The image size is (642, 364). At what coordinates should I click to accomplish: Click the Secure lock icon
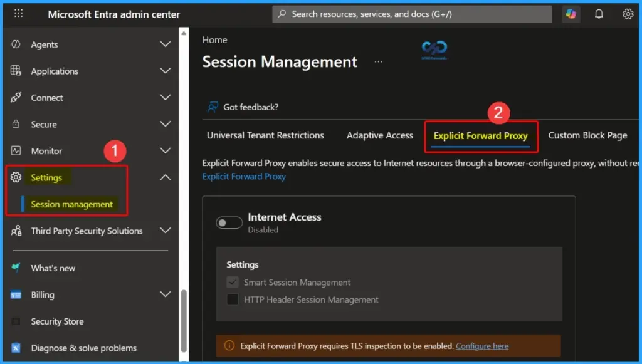click(x=16, y=124)
